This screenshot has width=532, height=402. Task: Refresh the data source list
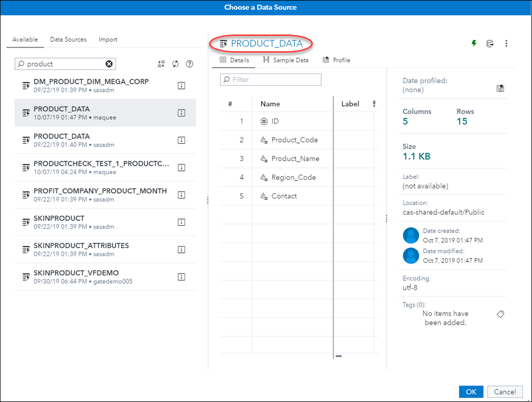point(175,64)
